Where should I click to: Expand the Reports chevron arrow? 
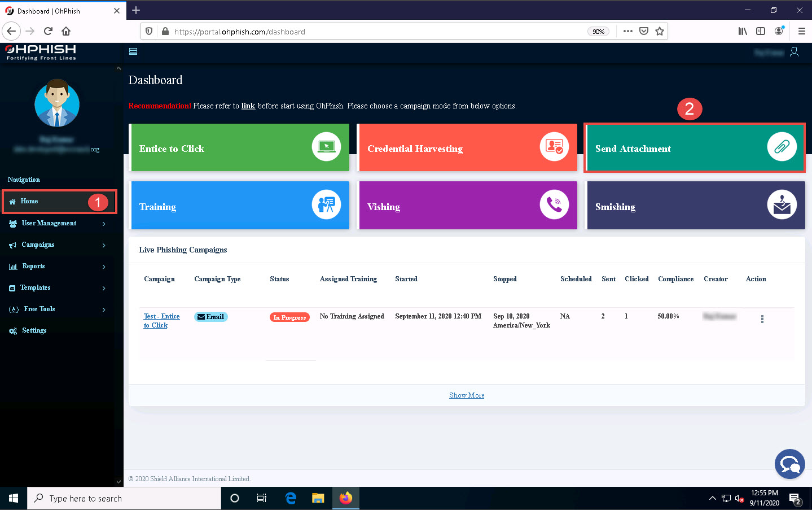tap(104, 267)
